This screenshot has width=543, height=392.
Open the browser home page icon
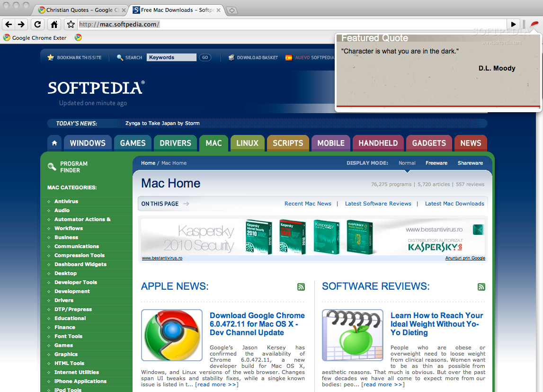[x=54, y=24]
